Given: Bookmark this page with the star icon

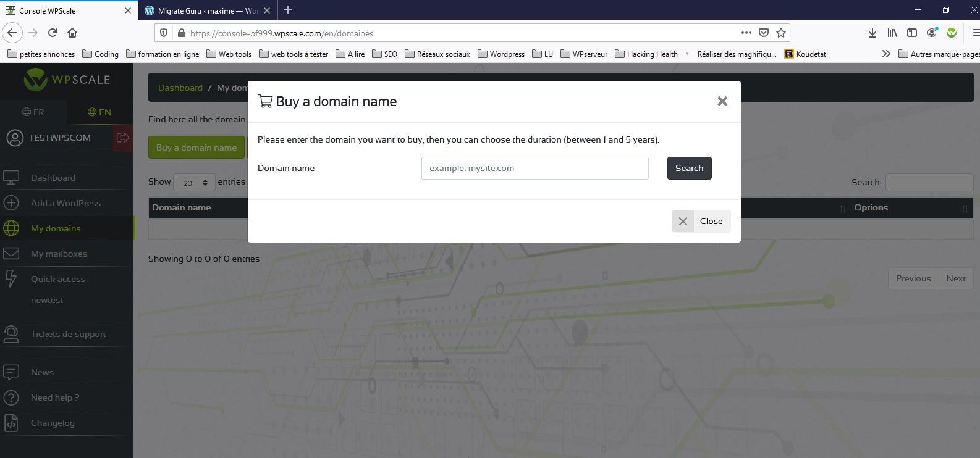Looking at the screenshot, I should tap(781, 33).
